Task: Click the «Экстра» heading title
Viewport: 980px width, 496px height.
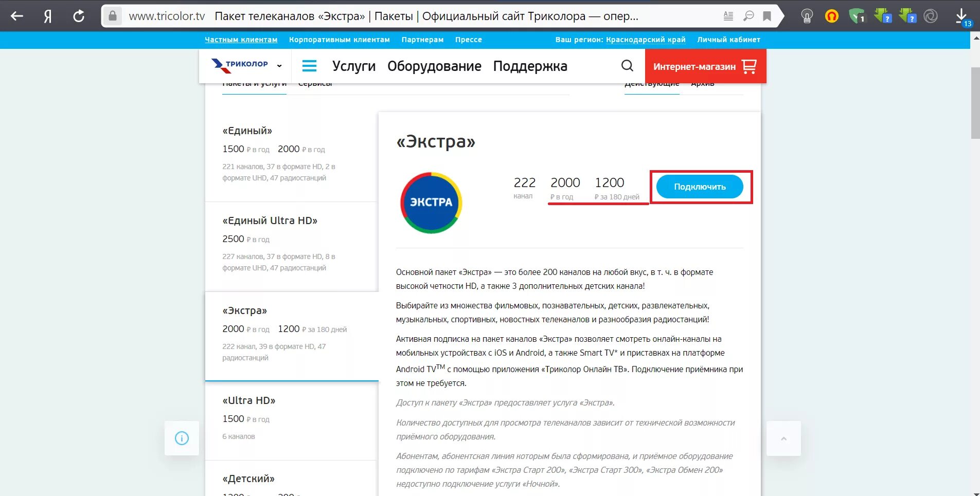Action: 436,141
